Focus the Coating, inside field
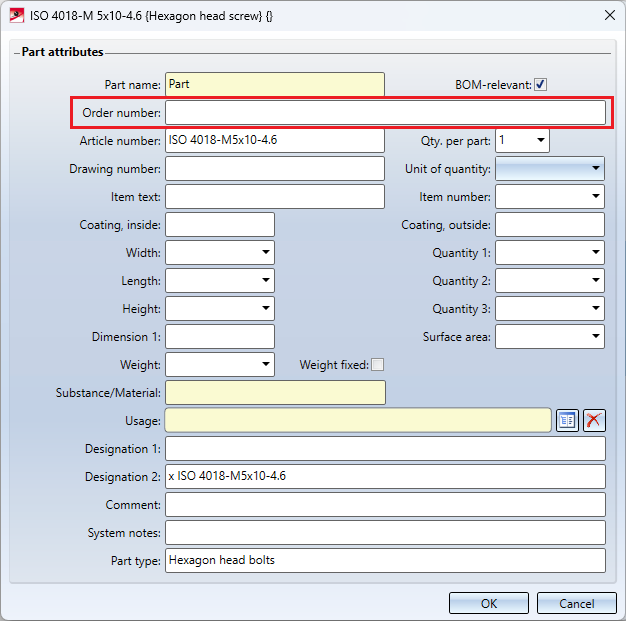This screenshot has height=621, width=626. [220, 224]
